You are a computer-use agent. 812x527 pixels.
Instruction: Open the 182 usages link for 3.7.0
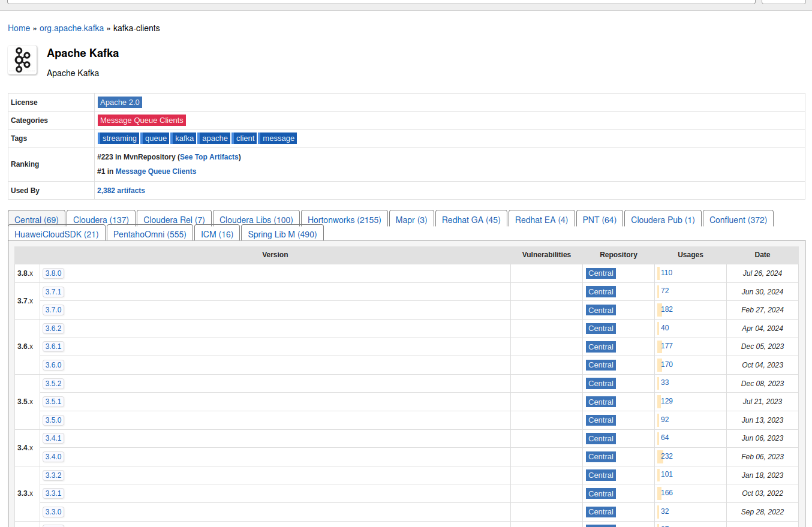tap(666, 309)
